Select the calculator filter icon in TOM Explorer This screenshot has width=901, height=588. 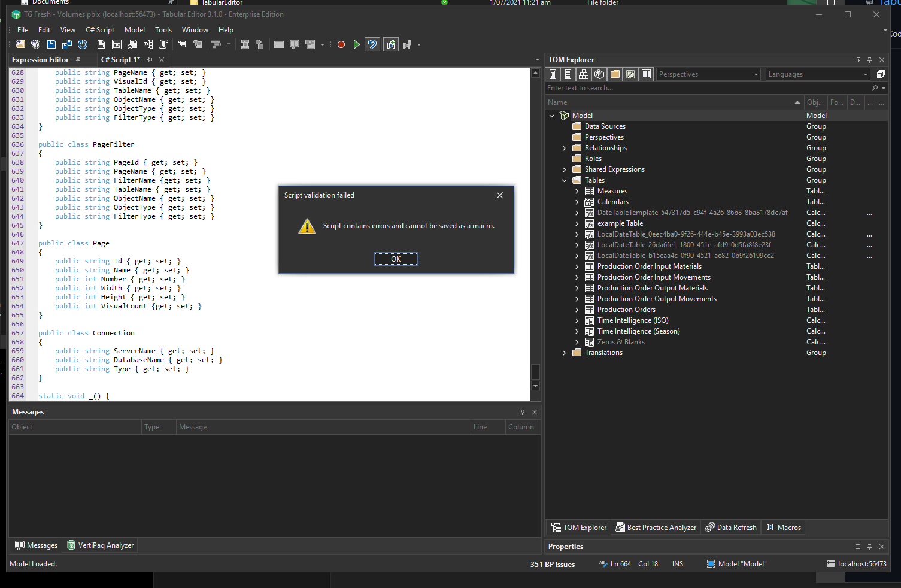(x=553, y=74)
